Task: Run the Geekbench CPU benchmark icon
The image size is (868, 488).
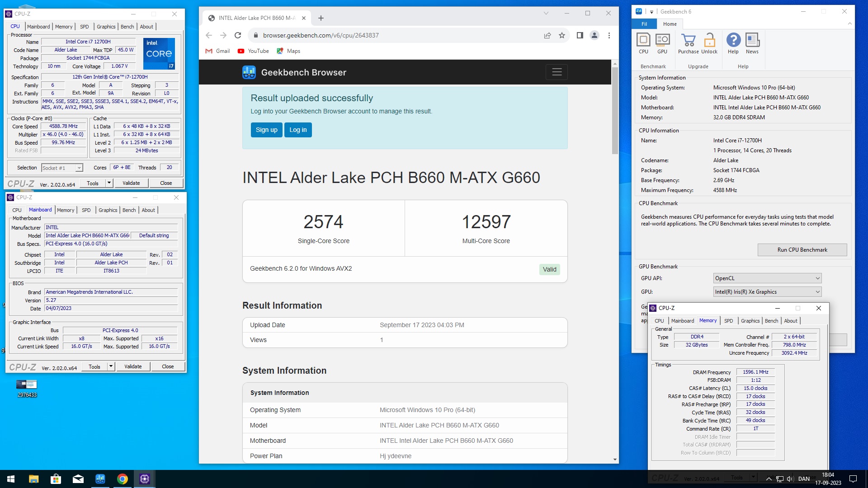Action: coord(643,43)
